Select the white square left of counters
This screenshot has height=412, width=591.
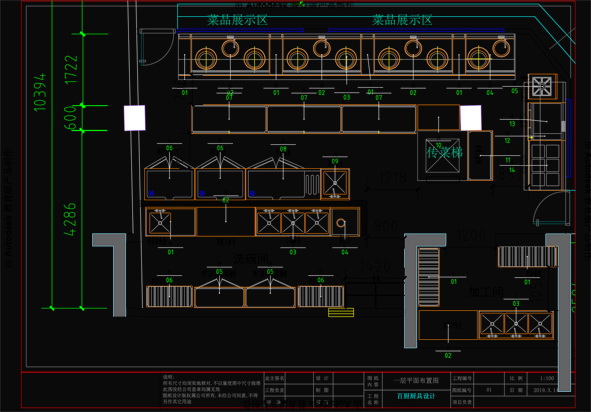pos(135,118)
